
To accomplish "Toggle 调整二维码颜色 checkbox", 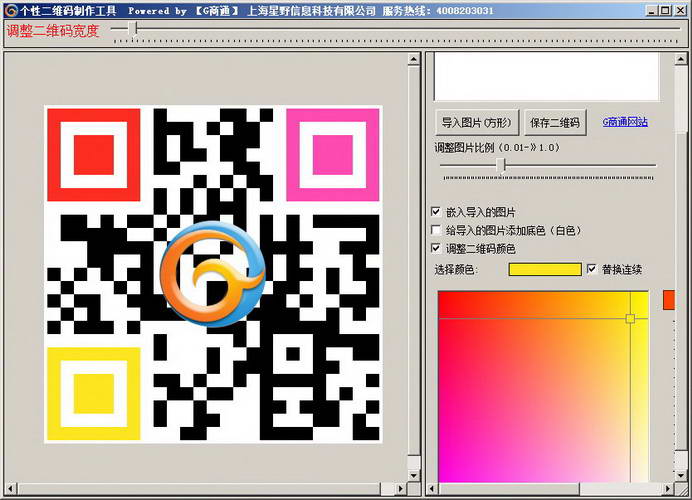I will coord(436,248).
